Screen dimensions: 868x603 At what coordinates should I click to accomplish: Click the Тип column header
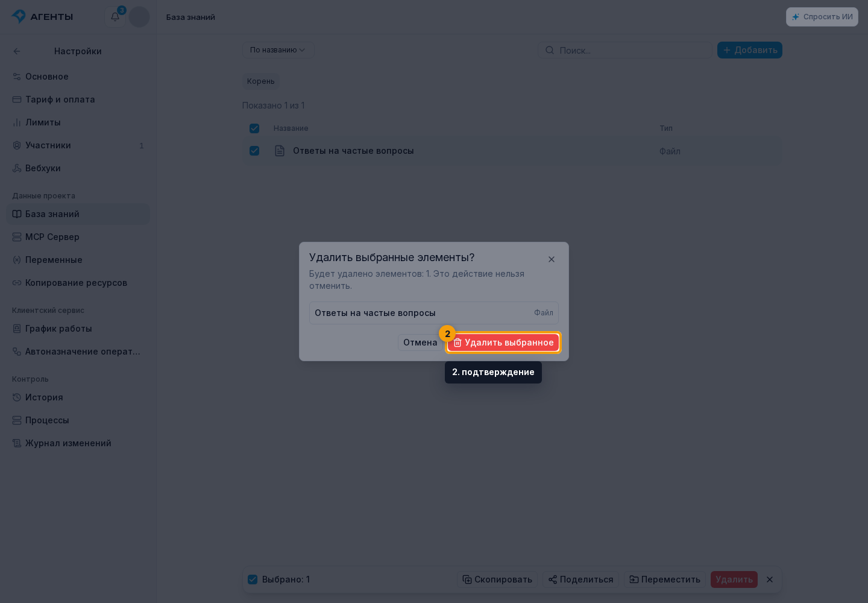coord(666,128)
